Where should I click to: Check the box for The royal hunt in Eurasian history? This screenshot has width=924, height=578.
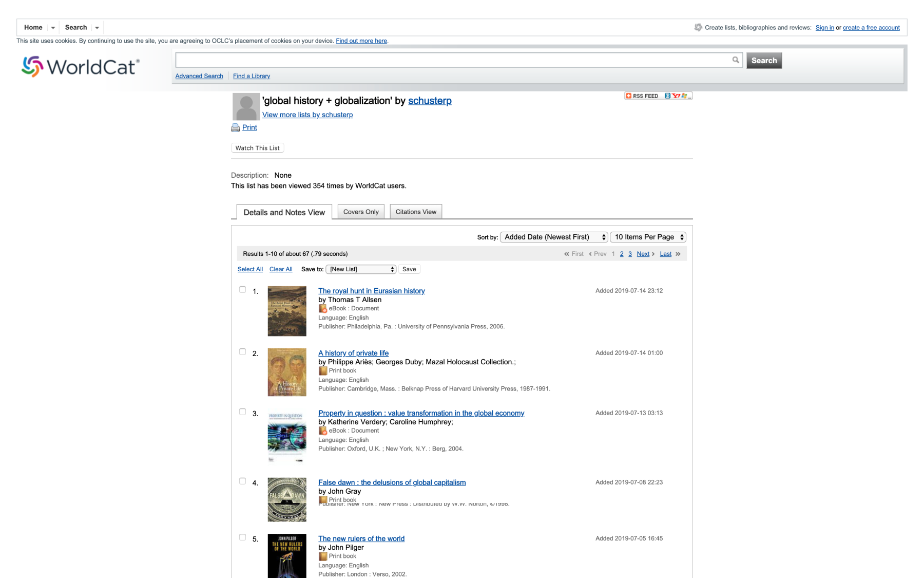point(242,290)
